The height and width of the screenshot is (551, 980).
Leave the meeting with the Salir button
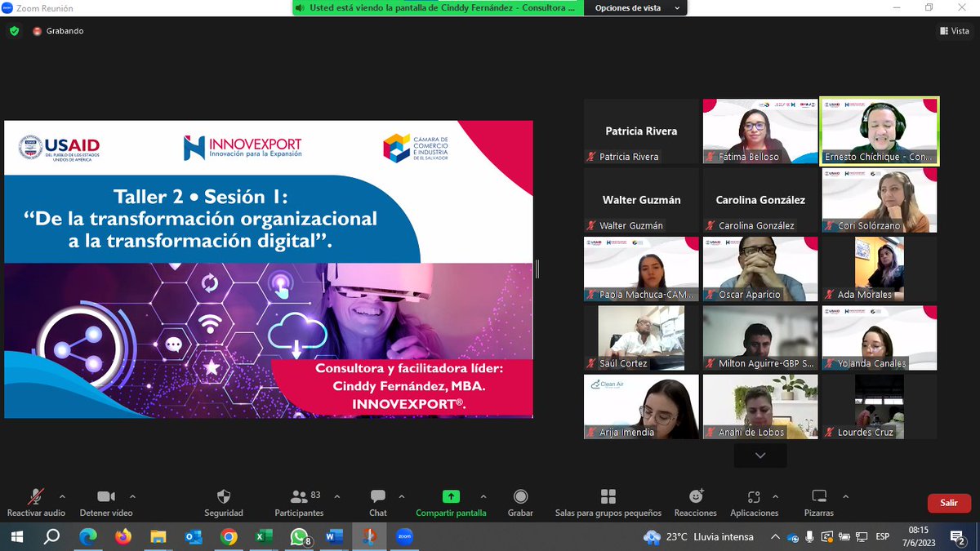(948, 503)
